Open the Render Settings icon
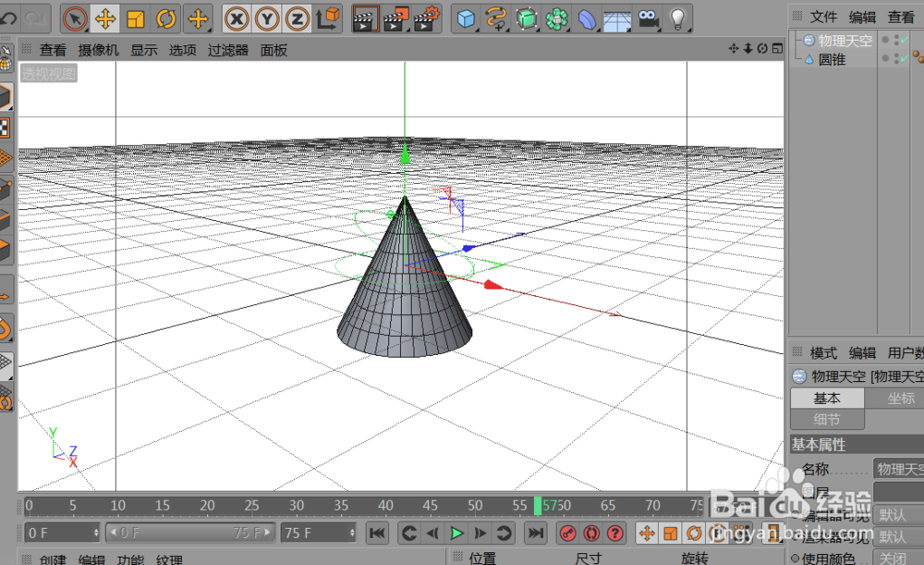924x565 pixels. (x=426, y=18)
